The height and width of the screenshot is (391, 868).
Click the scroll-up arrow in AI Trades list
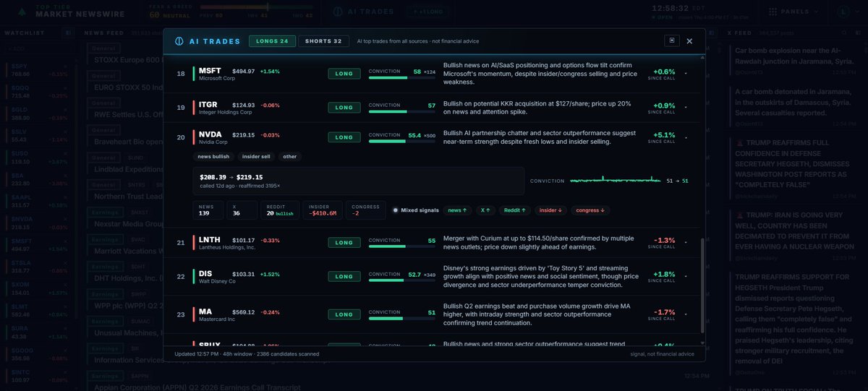pyautogui.click(x=702, y=59)
